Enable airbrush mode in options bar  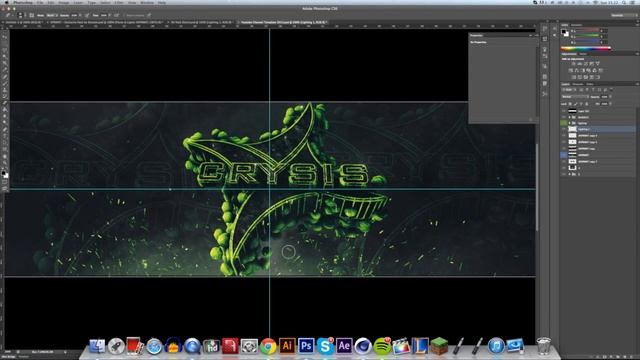[116, 15]
